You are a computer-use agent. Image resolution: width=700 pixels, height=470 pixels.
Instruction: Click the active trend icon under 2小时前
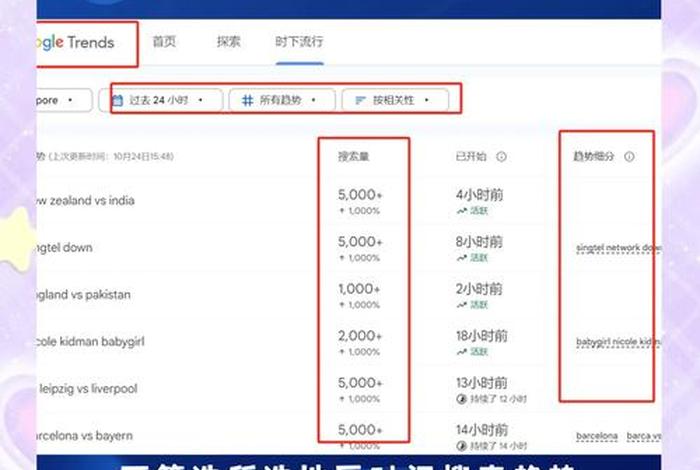(462, 305)
